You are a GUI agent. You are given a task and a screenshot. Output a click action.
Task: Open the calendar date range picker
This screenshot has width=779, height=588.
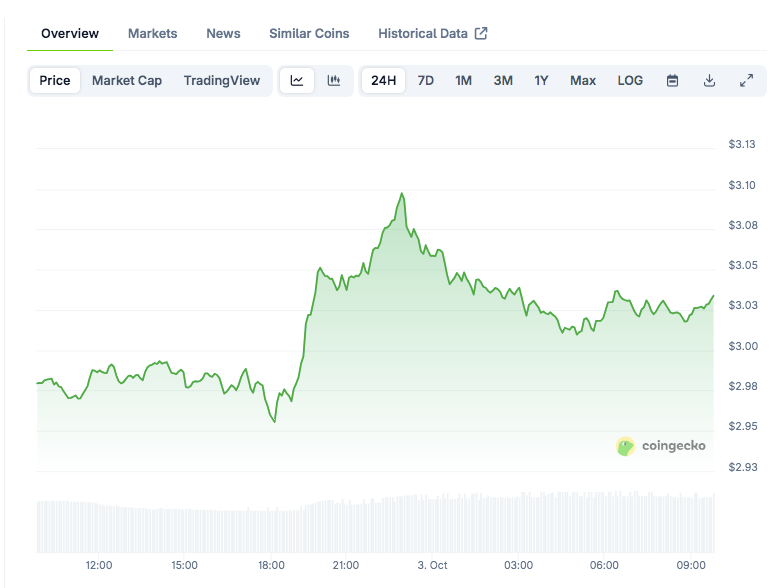click(x=673, y=81)
